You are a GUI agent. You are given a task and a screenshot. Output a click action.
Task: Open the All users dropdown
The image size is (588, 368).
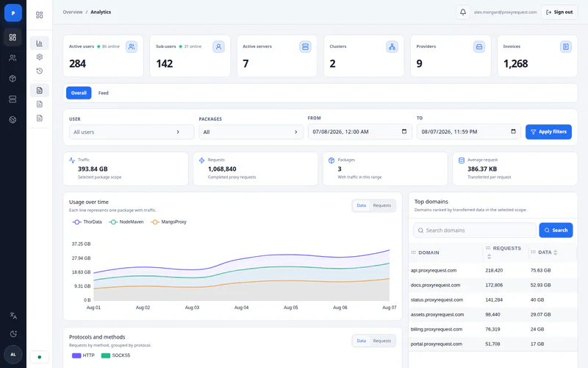click(132, 132)
